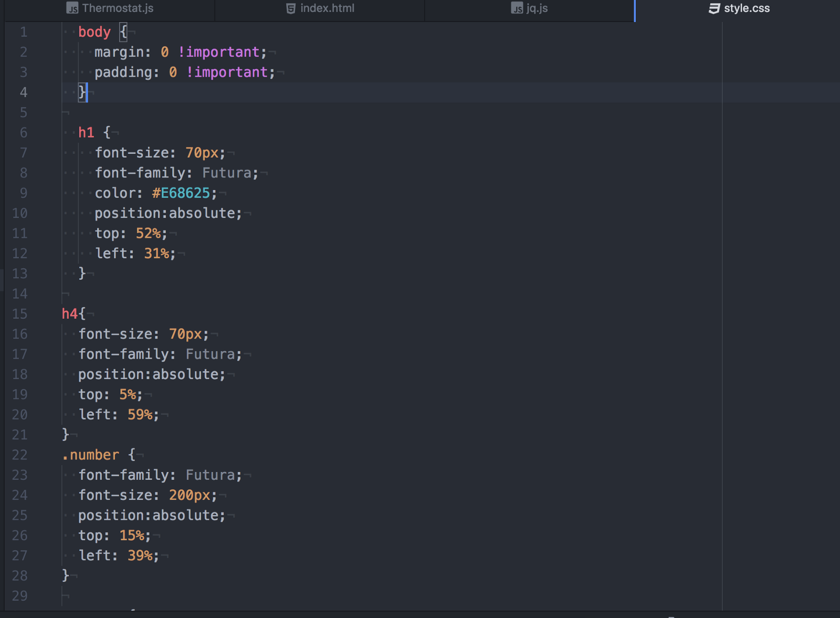Click the JS icon on jq.js tab
Screen dimensions: 840x618
(517, 8)
